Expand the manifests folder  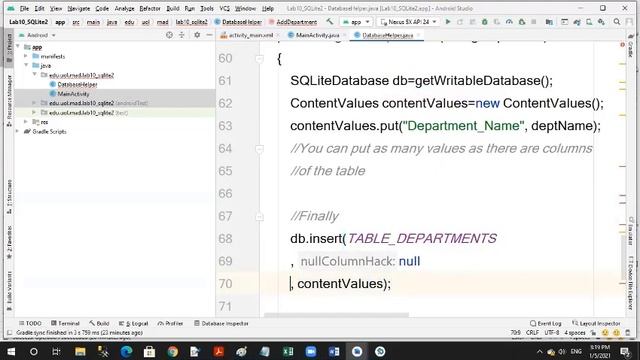point(26,56)
